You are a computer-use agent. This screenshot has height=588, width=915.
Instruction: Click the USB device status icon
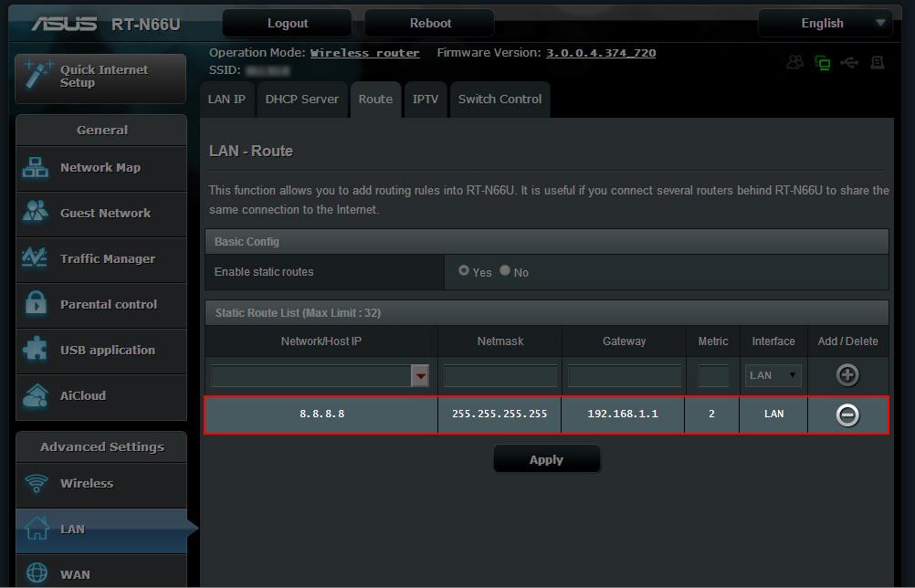click(849, 62)
